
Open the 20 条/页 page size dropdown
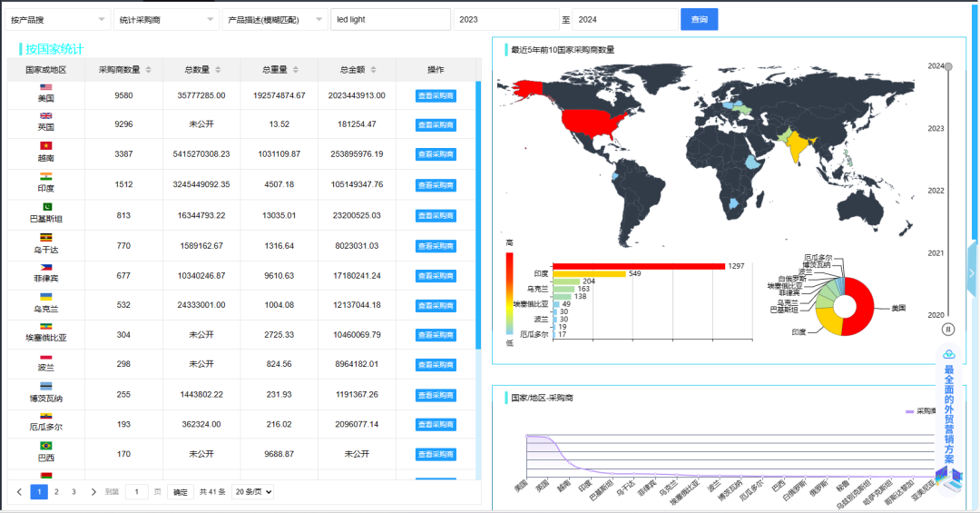point(253,492)
